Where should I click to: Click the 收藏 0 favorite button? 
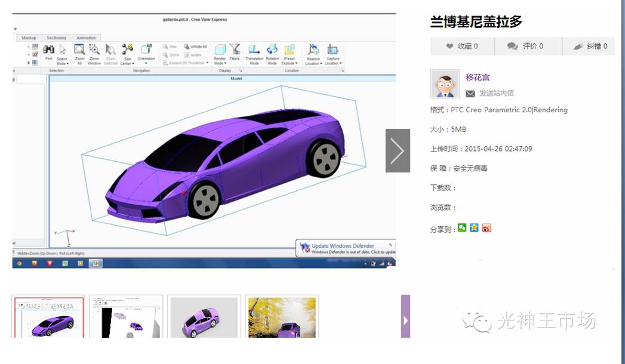(x=462, y=46)
